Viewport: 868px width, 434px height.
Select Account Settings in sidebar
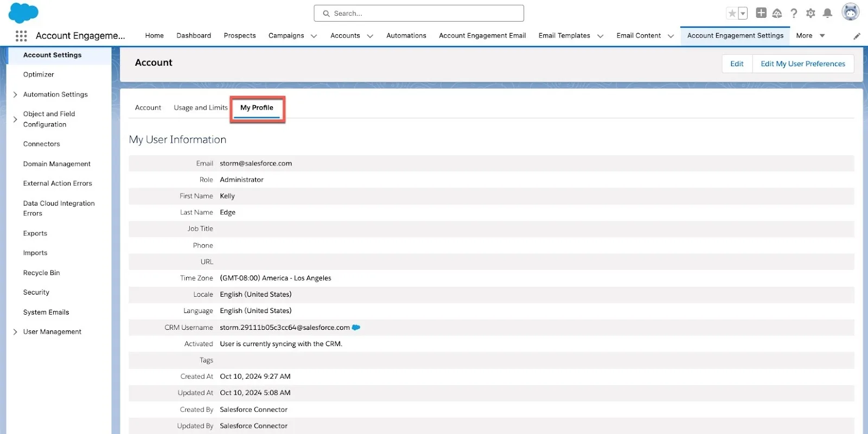(52, 55)
